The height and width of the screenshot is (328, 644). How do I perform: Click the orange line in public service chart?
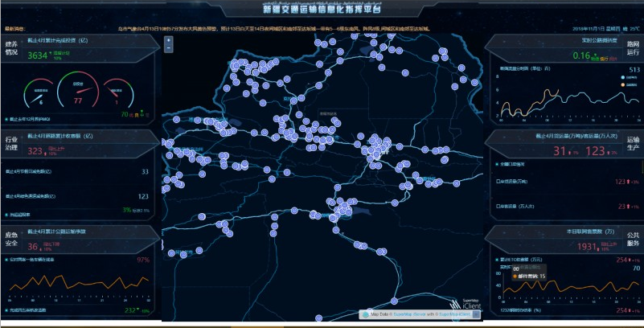(571, 285)
